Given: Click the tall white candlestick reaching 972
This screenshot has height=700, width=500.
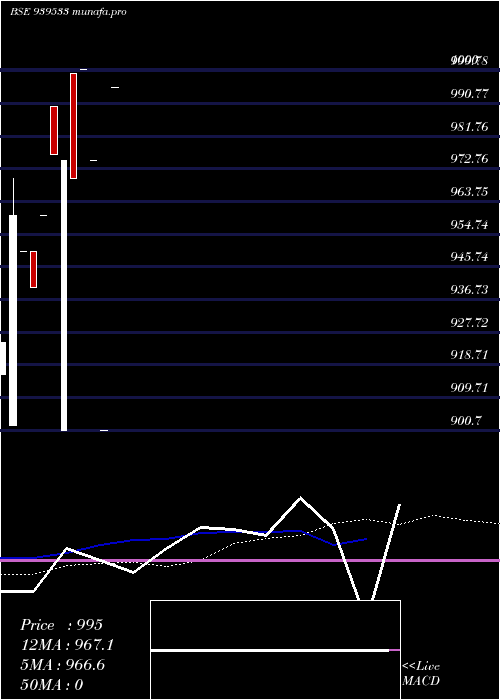Looking at the screenshot, I should (64, 296).
